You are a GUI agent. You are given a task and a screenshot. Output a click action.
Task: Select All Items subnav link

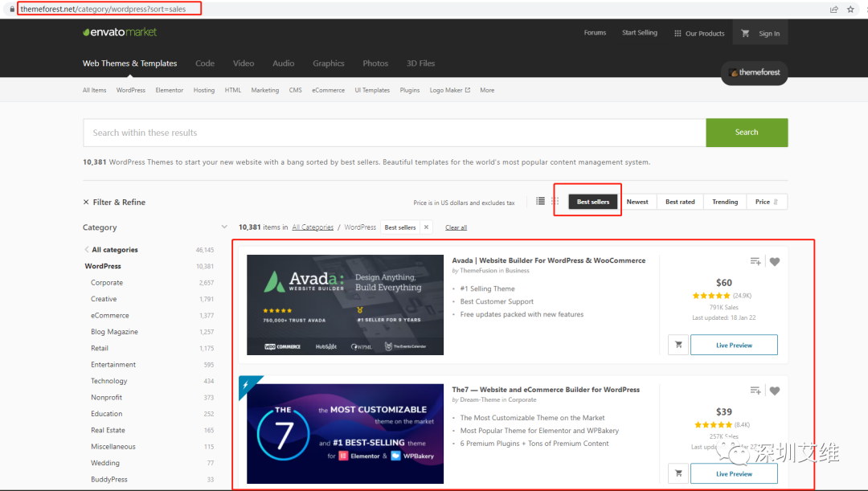(94, 90)
